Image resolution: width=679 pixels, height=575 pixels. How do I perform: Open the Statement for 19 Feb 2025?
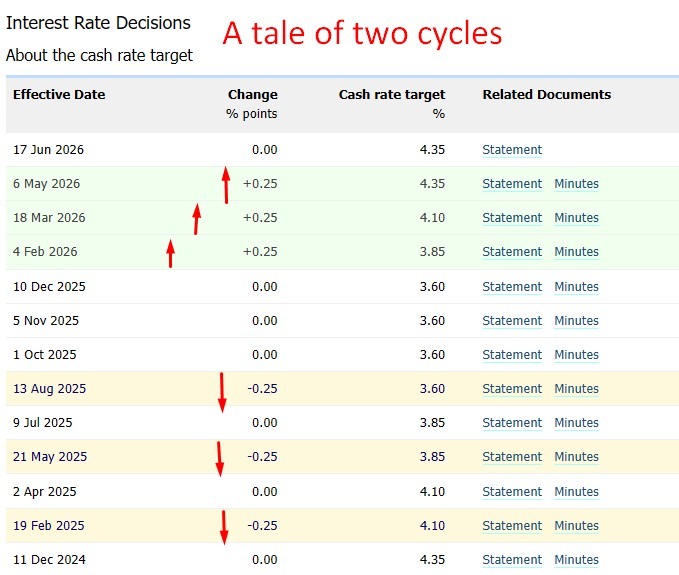tap(512, 526)
